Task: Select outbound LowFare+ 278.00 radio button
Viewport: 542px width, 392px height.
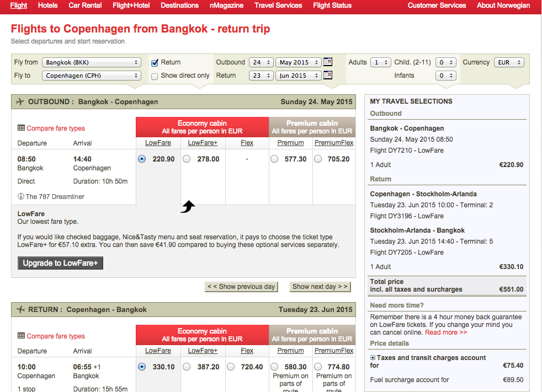Action: coord(187,159)
